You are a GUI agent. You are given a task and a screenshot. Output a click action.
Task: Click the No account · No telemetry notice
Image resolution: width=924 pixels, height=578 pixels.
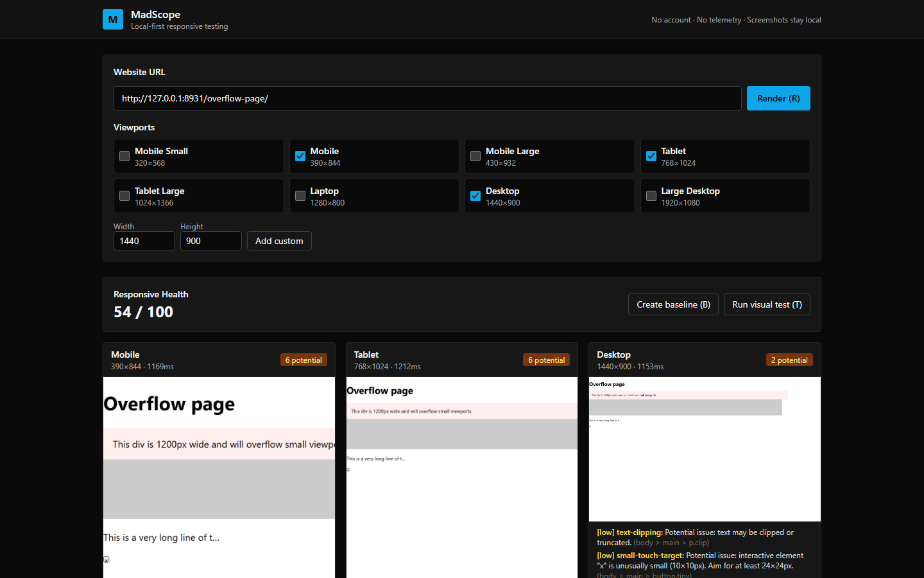coord(736,20)
